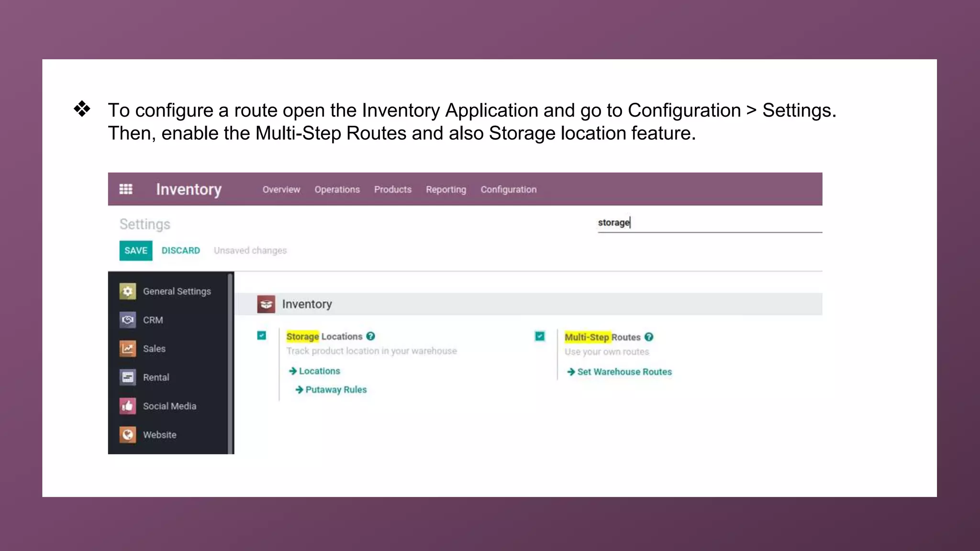The height and width of the screenshot is (551, 980).
Task: Uncheck the Storage Locations checkbox
Action: pos(262,335)
